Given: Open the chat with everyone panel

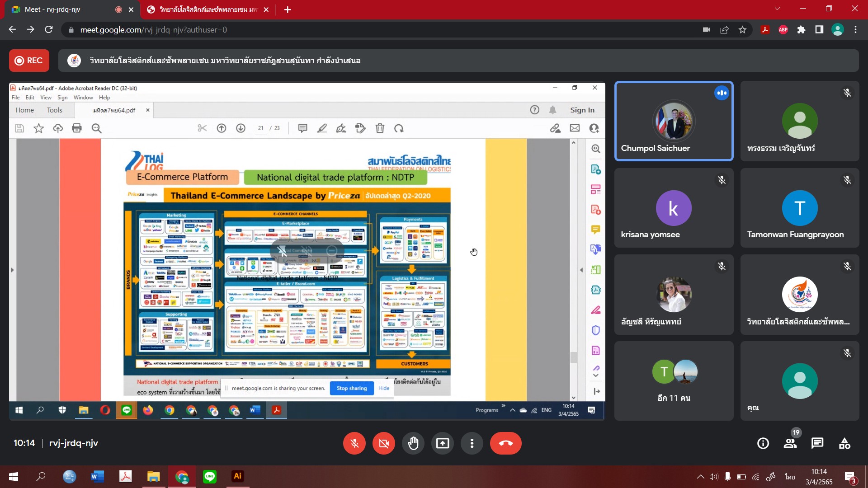Looking at the screenshot, I should (817, 443).
